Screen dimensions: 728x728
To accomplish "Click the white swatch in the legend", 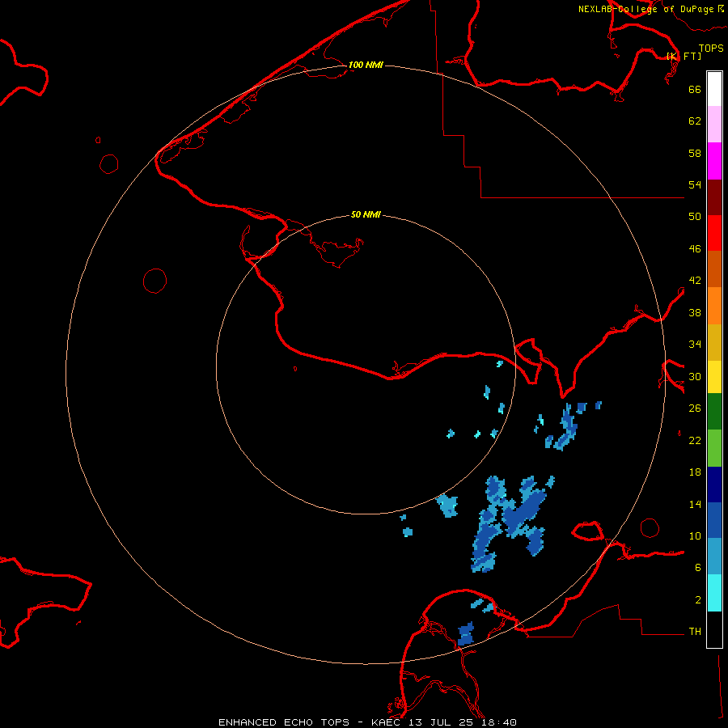I will pyautogui.click(x=714, y=89).
